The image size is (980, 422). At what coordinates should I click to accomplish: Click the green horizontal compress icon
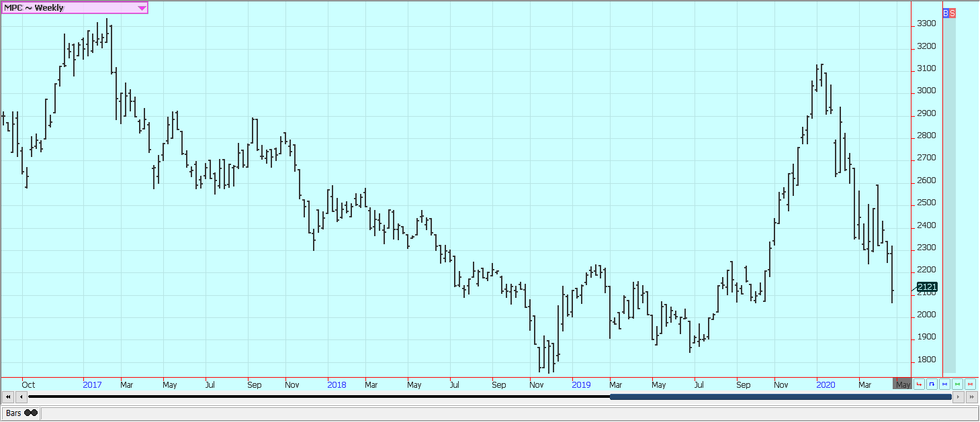(957, 384)
